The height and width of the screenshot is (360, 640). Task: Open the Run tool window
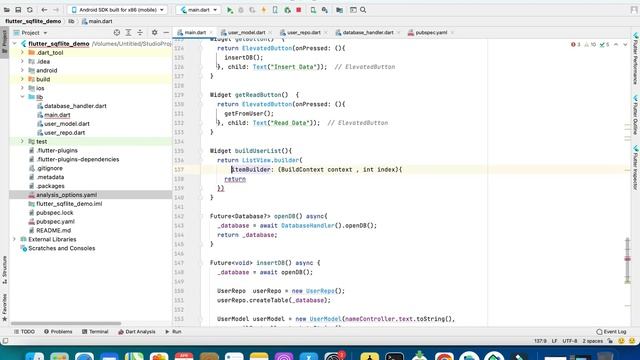click(173, 332)
